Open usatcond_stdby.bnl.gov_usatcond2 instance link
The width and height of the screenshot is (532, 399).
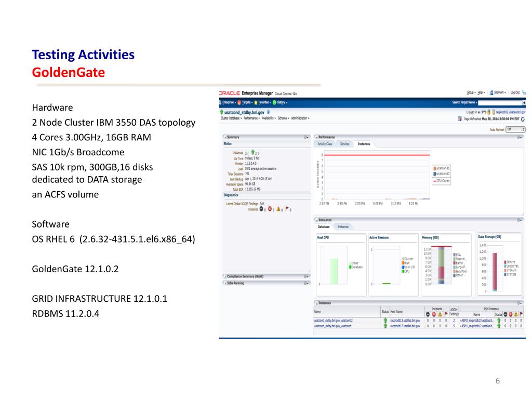(333, 320)
